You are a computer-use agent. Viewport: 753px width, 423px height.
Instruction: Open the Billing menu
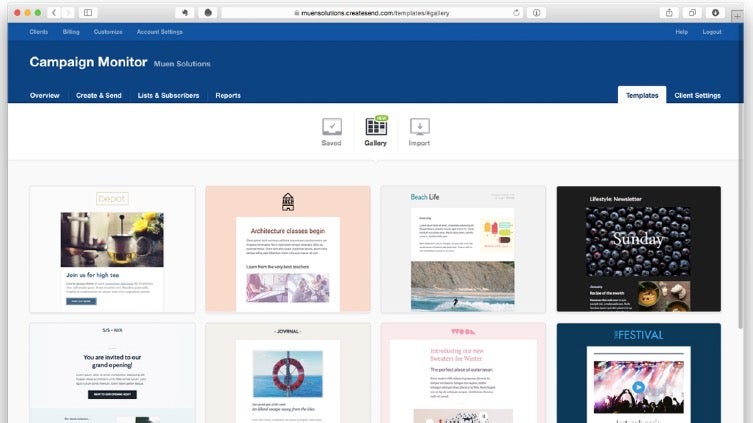coord(71,32)
